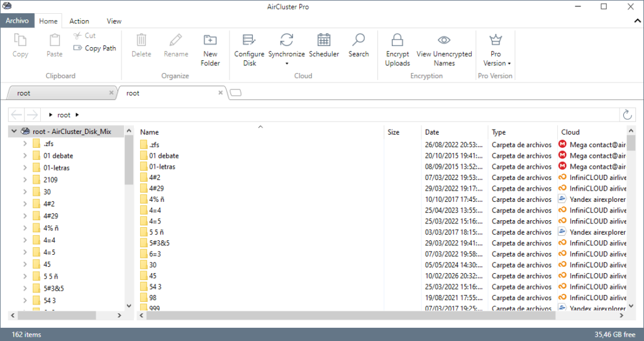Switch to the Action ribbon tab

tap(79, 21)
